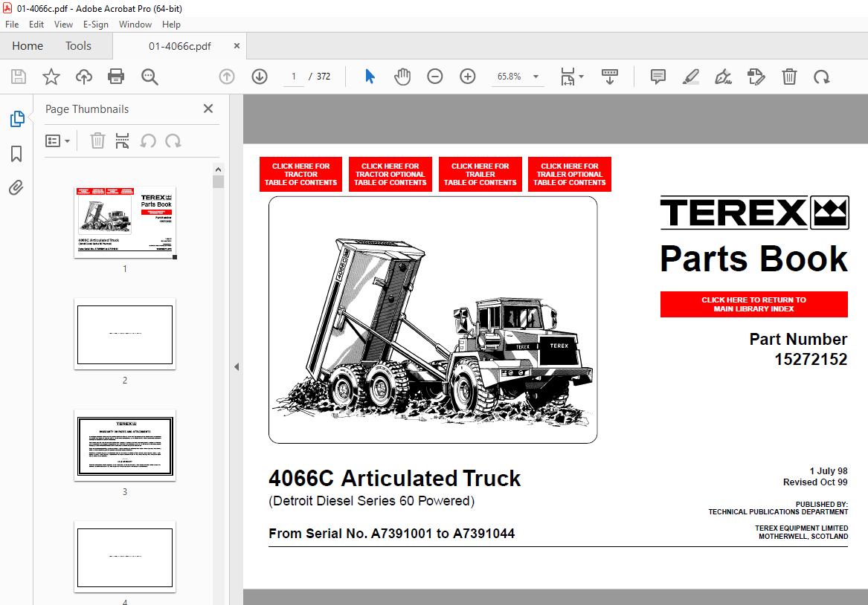Click the Revised Oct 99 text
This screenshot has height=605, width=868.
point(815,482)
